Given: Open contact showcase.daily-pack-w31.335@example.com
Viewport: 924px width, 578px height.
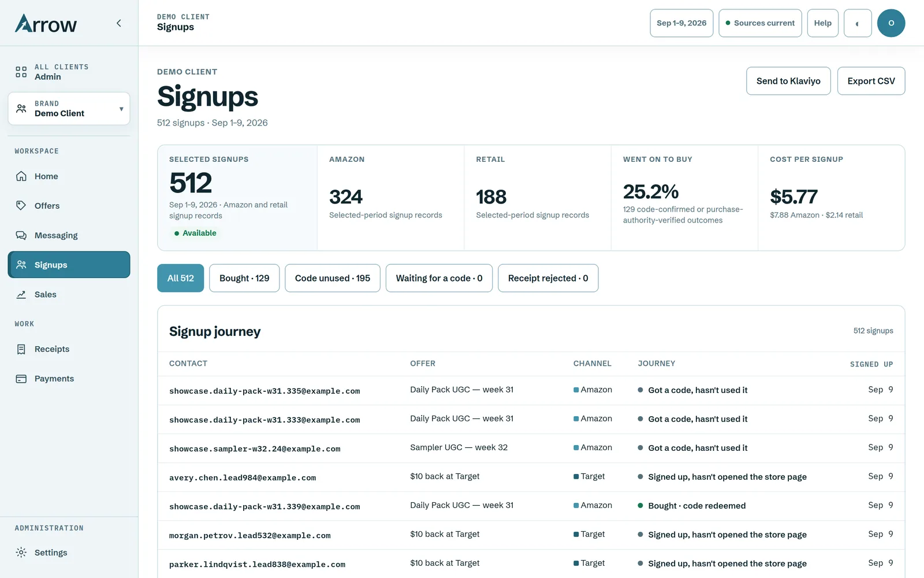Looking at the screenshot, I should (264, 391).
